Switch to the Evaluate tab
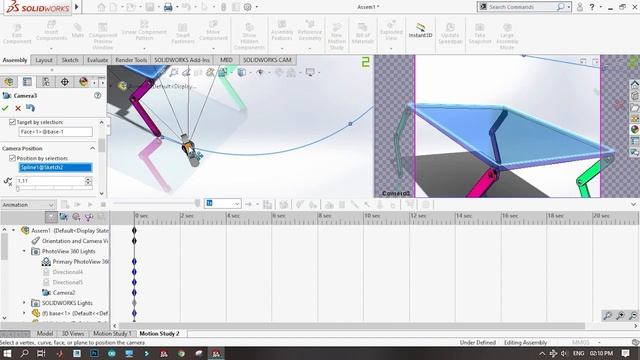640x360 pixels. (x=97, y=60)
